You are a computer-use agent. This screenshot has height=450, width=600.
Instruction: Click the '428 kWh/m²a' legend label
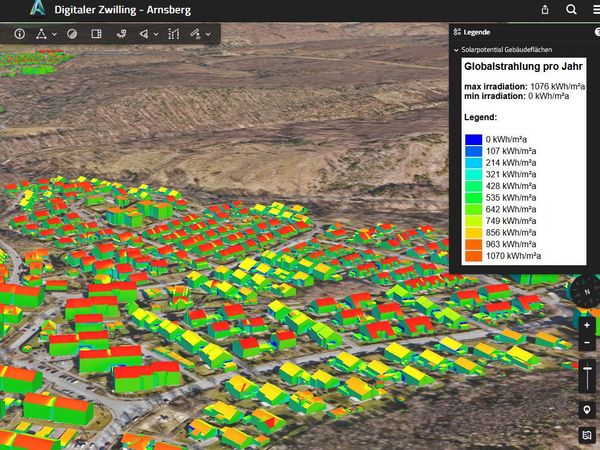click(x=511, y=186)
